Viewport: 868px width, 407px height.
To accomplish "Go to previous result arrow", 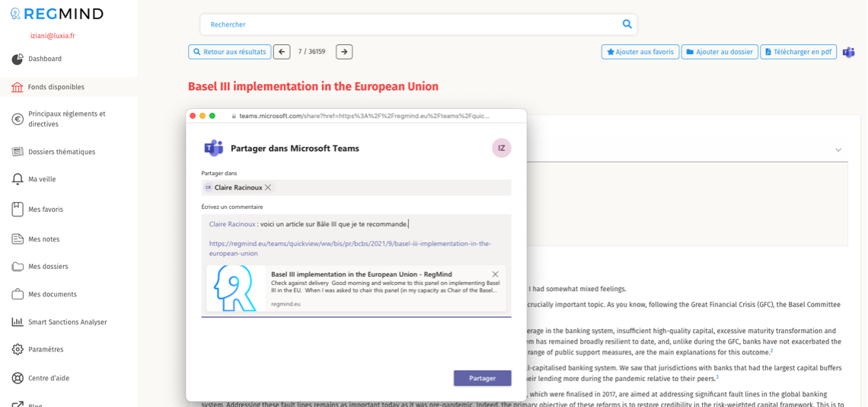I will (x=282, y=52).
